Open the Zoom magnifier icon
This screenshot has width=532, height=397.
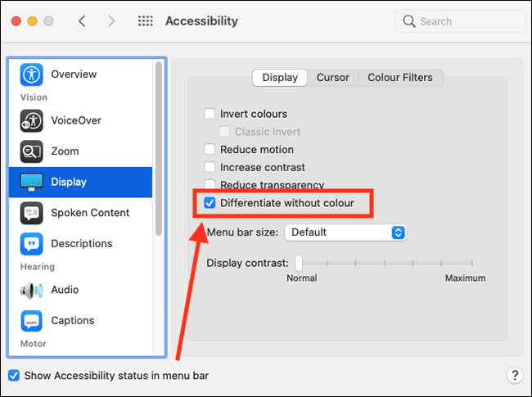(32, 151)
